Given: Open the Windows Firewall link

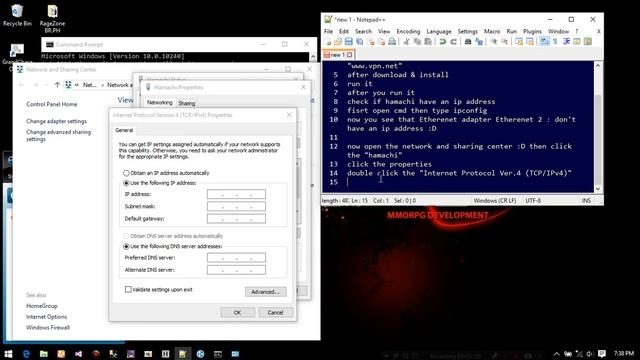Looking at the screenshot, I should 48,327.
